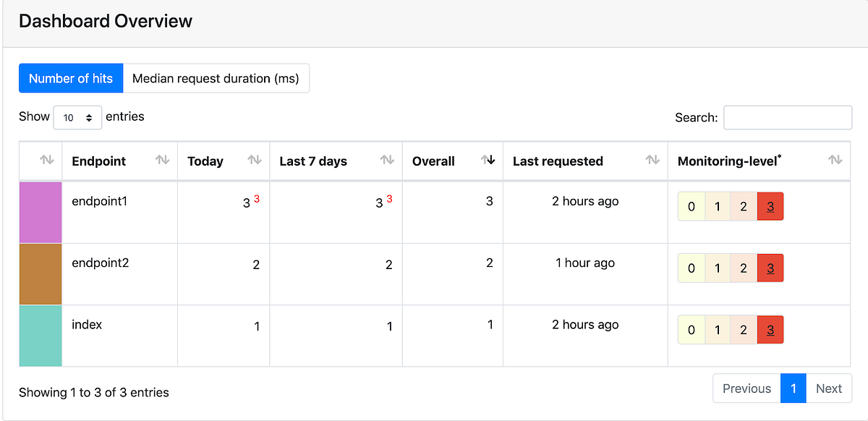Screen dimensions: 868x421
Task: Open the Show entries count dropdown
Action: [x=77, y=117]
